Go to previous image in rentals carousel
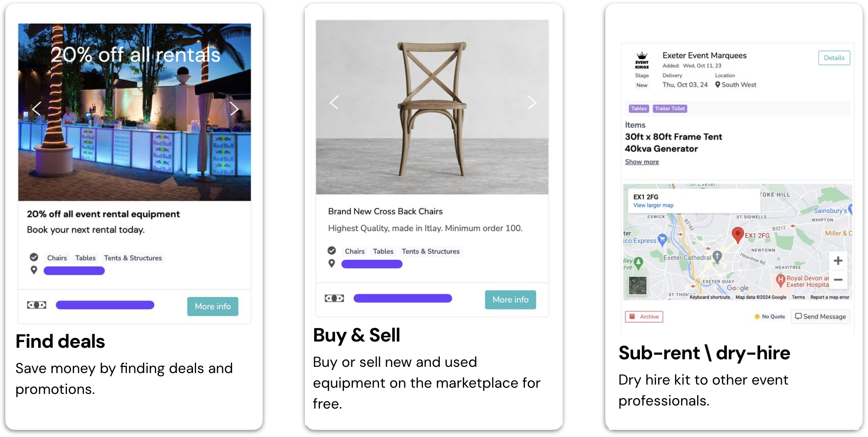Screen dimensions: 868x437 tap(36, 108)
